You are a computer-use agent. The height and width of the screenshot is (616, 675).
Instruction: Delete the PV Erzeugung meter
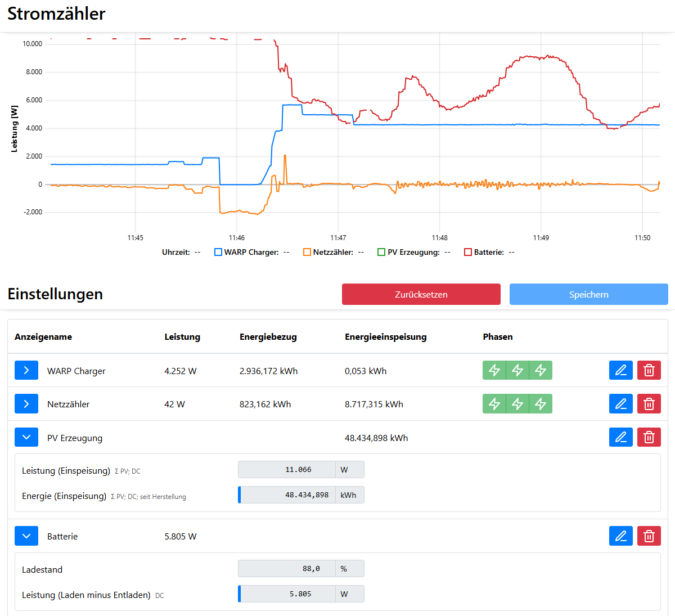click(649, 438)
